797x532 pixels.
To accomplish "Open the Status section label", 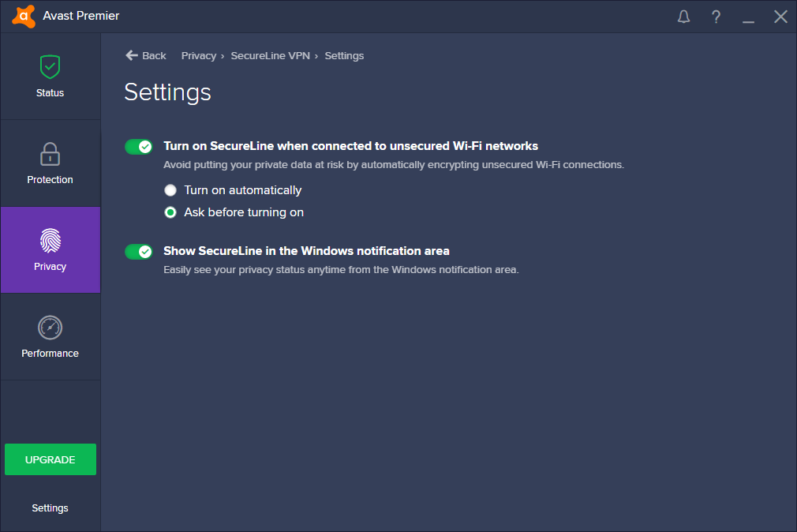I will tap(50, 93).
